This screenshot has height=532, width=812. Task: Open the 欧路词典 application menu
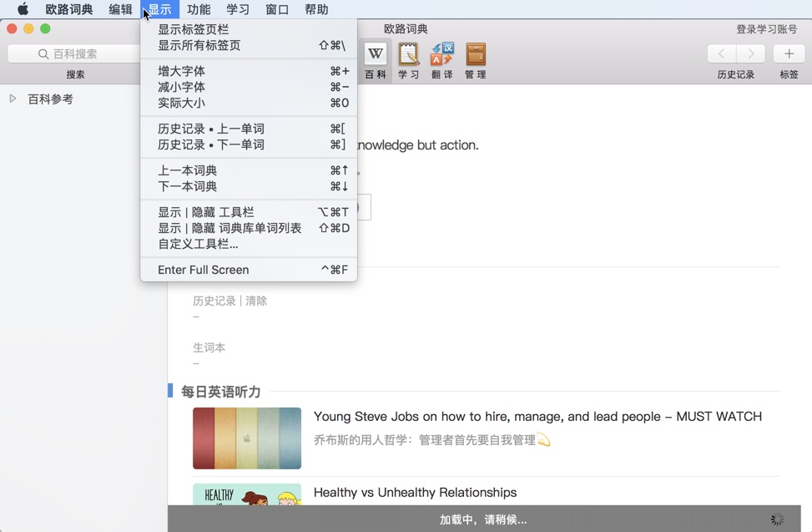tap(69, 9)
